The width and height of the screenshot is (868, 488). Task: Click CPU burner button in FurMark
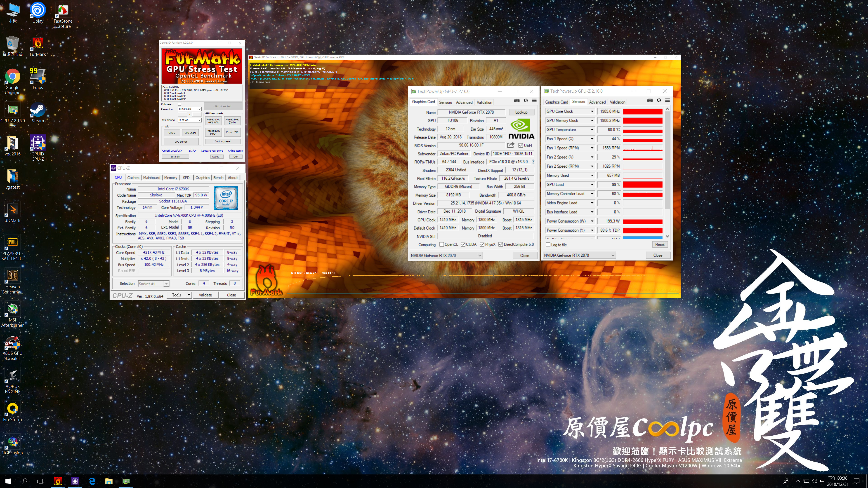pyautogui.click(x=181, y=141)
